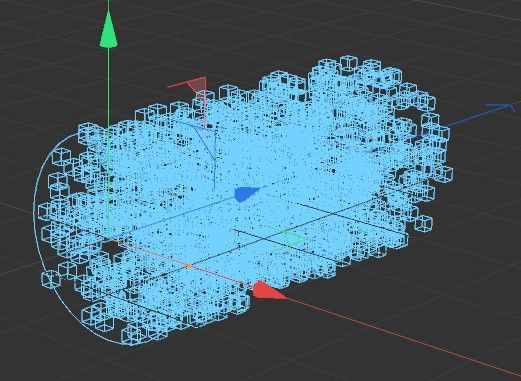Click the small faded red arrow gizmo
The width and height of the screenshot is (521, 381).
pyautogui.click(x=197, y=83)
